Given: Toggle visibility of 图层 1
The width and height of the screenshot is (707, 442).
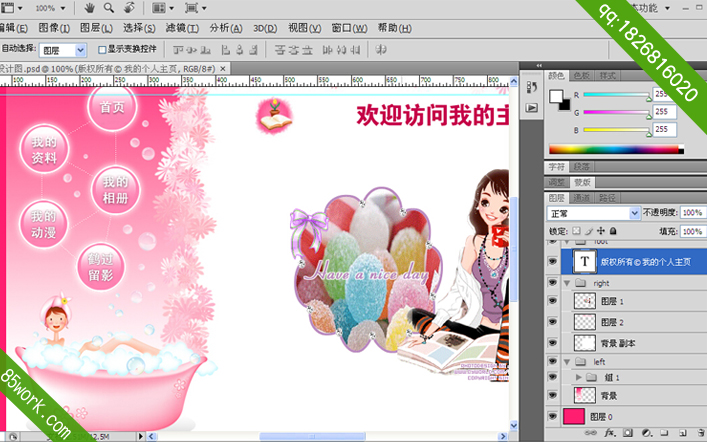Looking at the screenshot, I should 552,300.
